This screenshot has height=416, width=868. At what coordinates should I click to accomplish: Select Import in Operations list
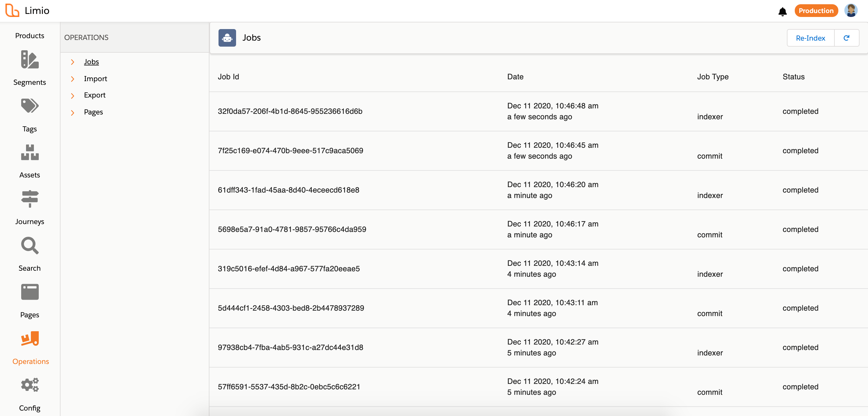95,78
